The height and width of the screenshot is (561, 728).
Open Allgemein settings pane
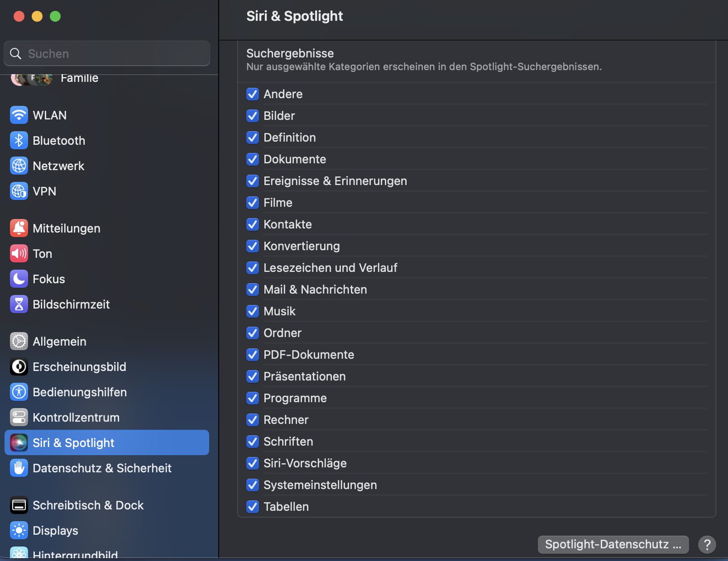point(59,342)
